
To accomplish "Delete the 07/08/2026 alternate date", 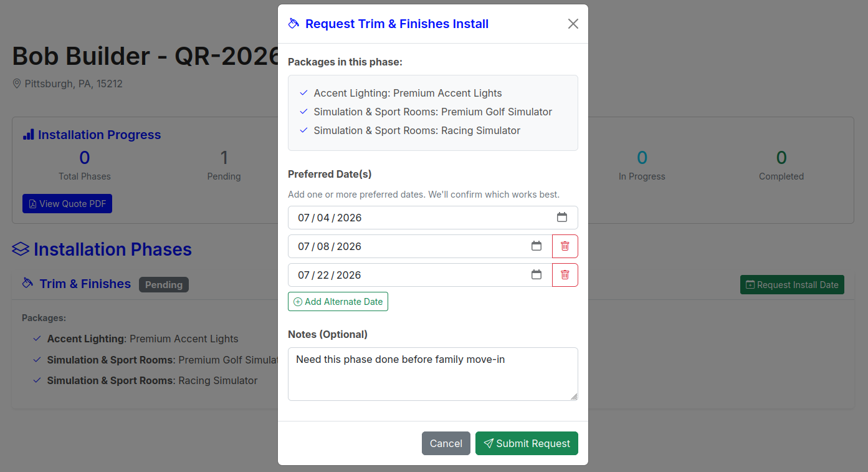I will [565, 246].
